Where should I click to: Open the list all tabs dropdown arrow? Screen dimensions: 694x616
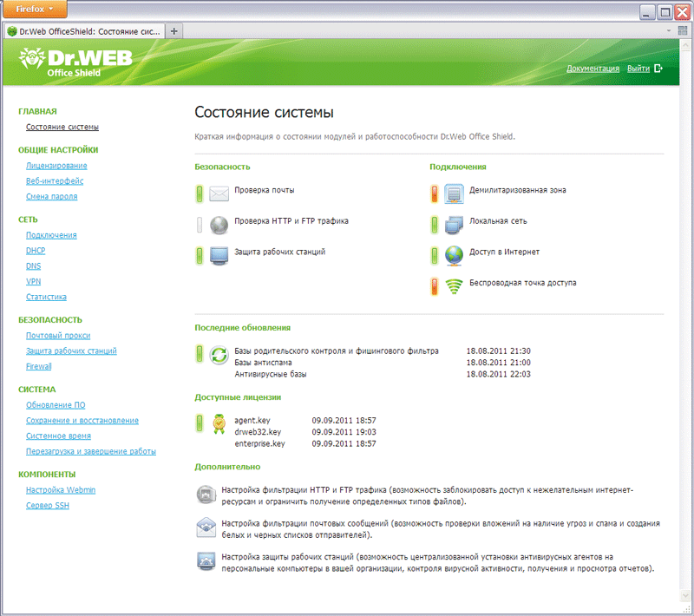click(668, 31)
